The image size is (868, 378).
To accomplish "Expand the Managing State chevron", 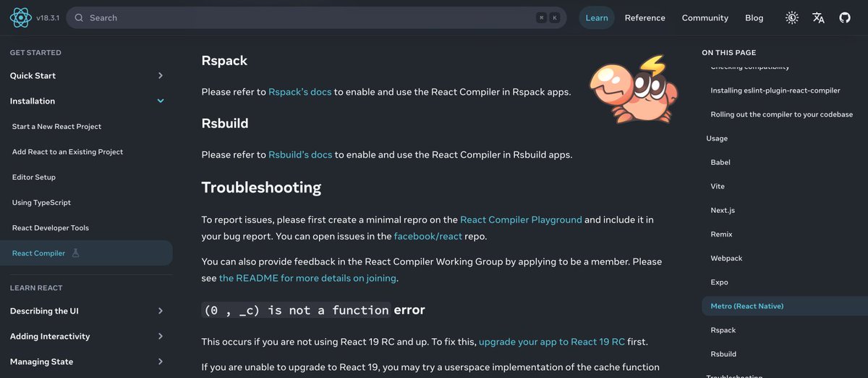I will [x=161, y=361].
